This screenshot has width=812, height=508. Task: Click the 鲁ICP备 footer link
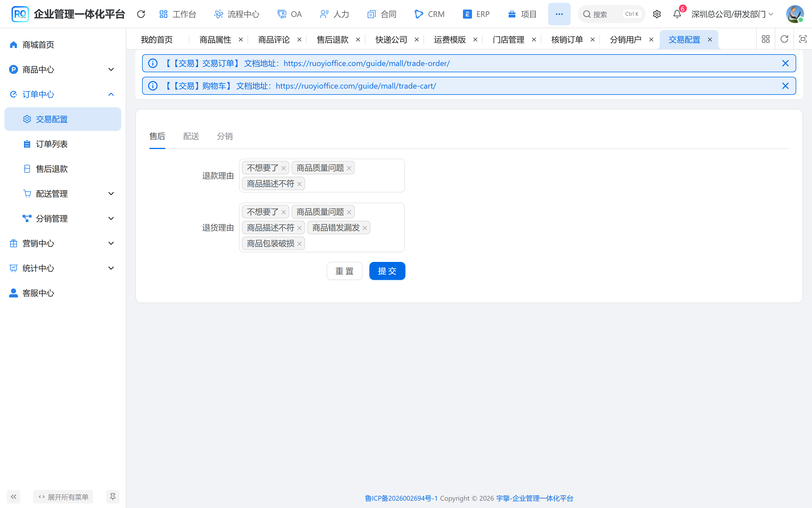pos(401,498)
